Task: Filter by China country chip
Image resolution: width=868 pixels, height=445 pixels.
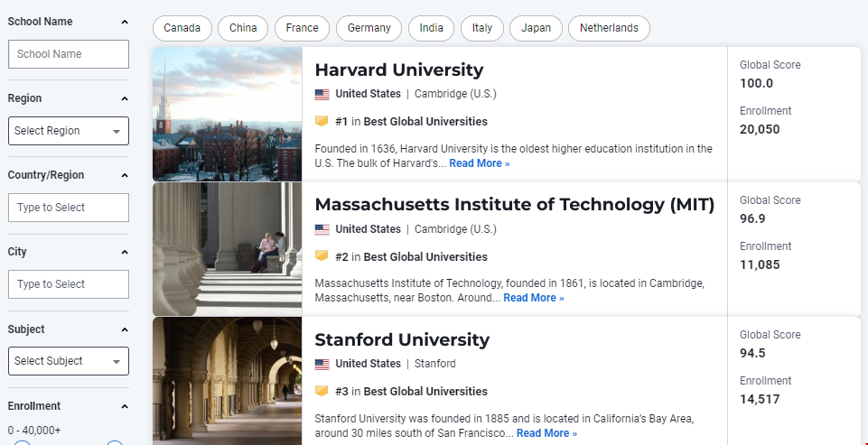Action: (243, 28)
